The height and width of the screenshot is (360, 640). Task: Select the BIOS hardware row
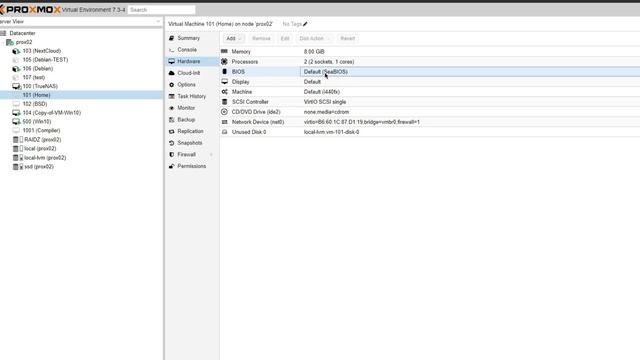point(430,72)
